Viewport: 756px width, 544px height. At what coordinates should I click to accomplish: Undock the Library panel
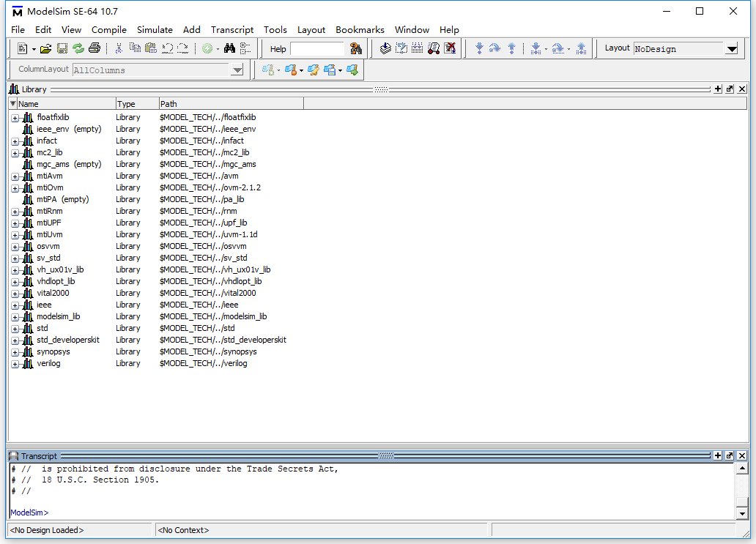pyautogui.click(x=730, y=89)
